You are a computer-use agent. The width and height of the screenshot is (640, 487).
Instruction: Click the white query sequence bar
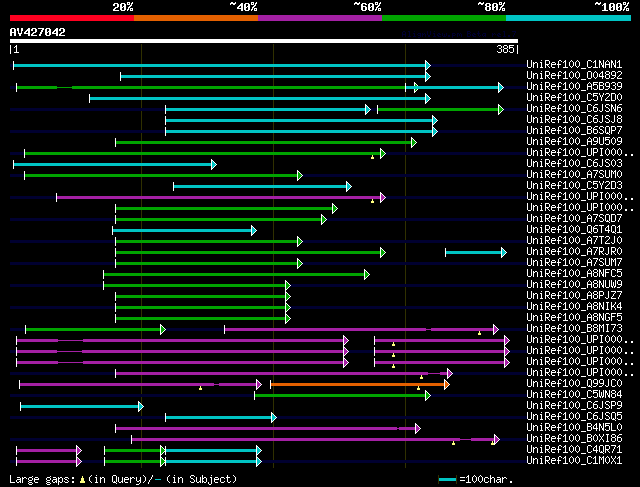coord(264,41)
